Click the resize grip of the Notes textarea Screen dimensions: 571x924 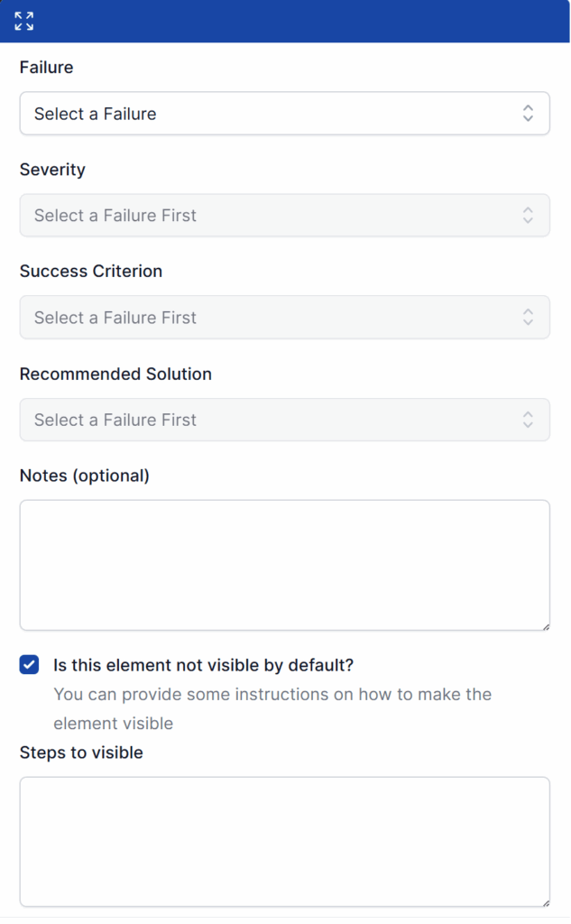[546, 624]
